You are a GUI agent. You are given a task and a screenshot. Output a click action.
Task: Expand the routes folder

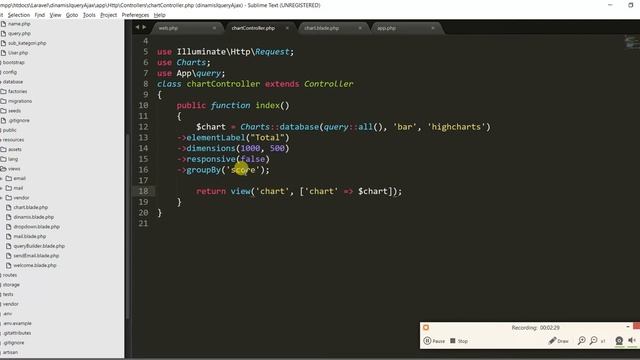(x=10, y=275)
